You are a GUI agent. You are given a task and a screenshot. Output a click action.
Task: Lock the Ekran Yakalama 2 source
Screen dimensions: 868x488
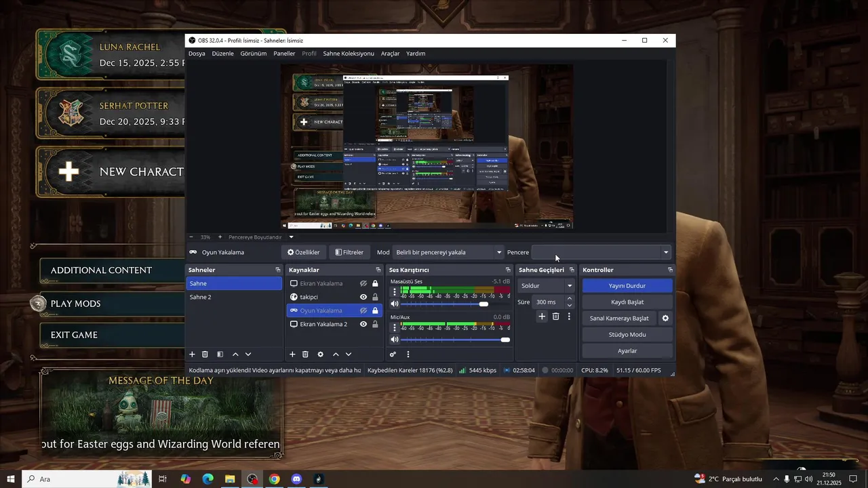(x=375, y=324)
